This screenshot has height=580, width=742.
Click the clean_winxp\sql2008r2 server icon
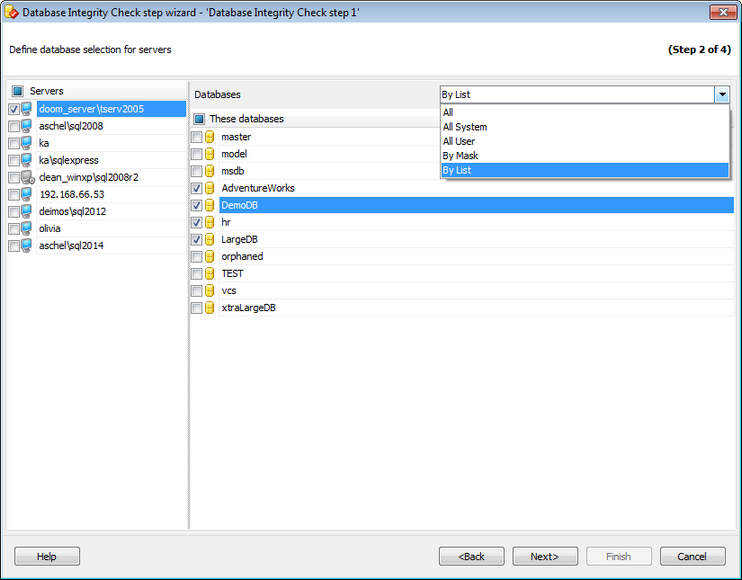point(27,177)
